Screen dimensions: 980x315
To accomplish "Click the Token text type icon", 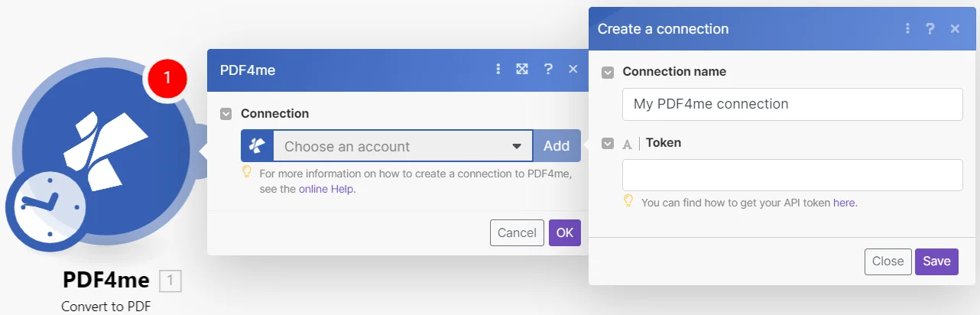I will 628,143.
